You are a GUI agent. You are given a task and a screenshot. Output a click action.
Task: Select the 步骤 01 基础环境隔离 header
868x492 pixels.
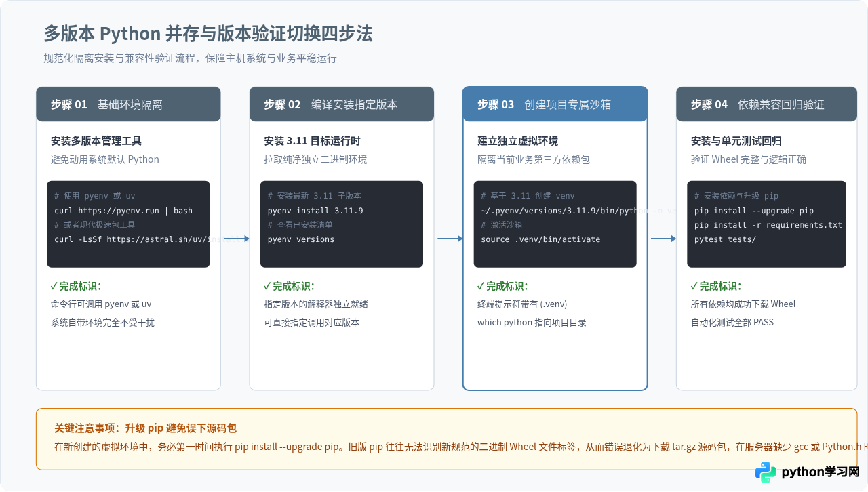coord(128,104)
